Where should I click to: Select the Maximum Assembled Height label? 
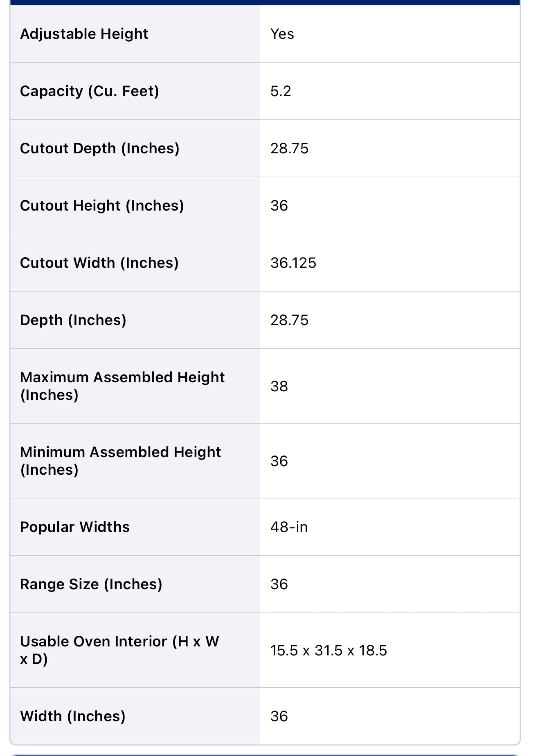pyautogui.click(x=122, y=386)
